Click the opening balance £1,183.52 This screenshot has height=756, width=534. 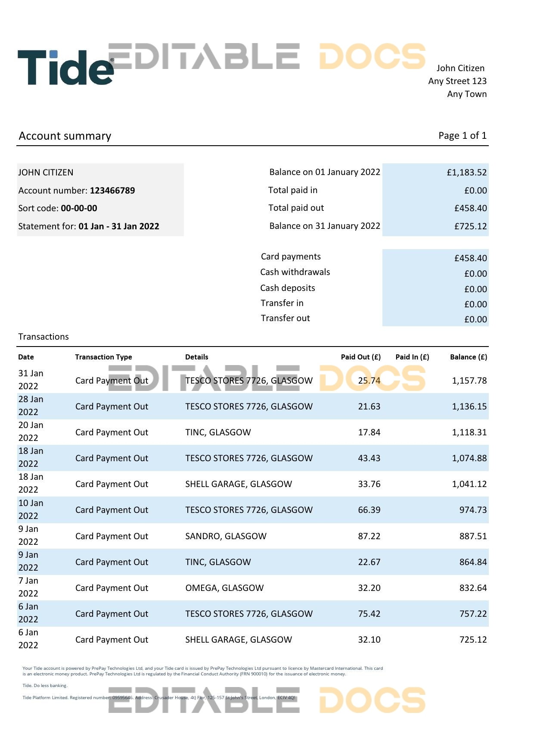pyautogui.click(x=466, y=172)
